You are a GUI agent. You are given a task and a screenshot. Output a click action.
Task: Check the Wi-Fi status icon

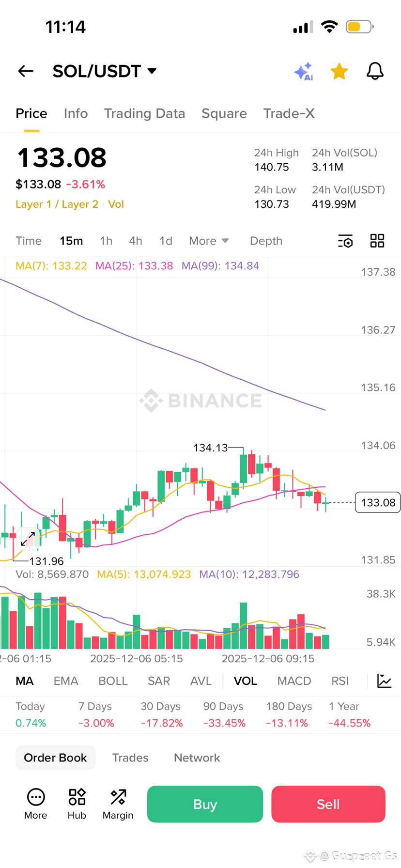coord(329,27)
